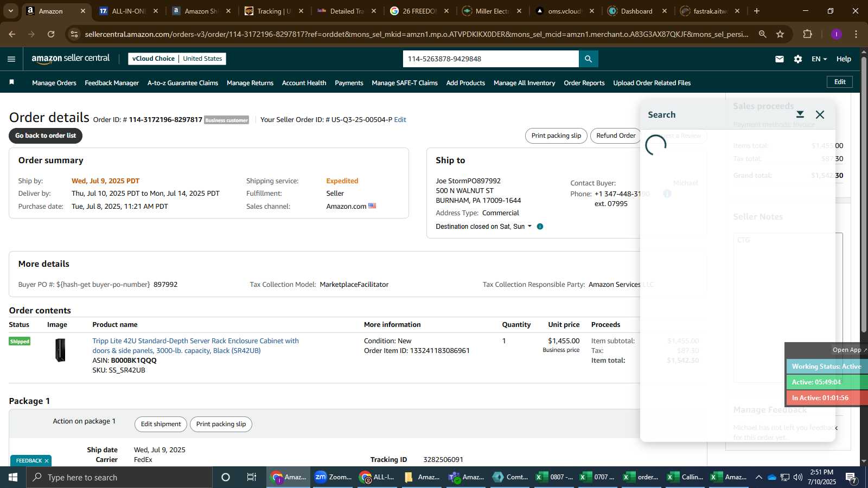
Task: Click the browser address bar URL
Action: coord(416,34)
